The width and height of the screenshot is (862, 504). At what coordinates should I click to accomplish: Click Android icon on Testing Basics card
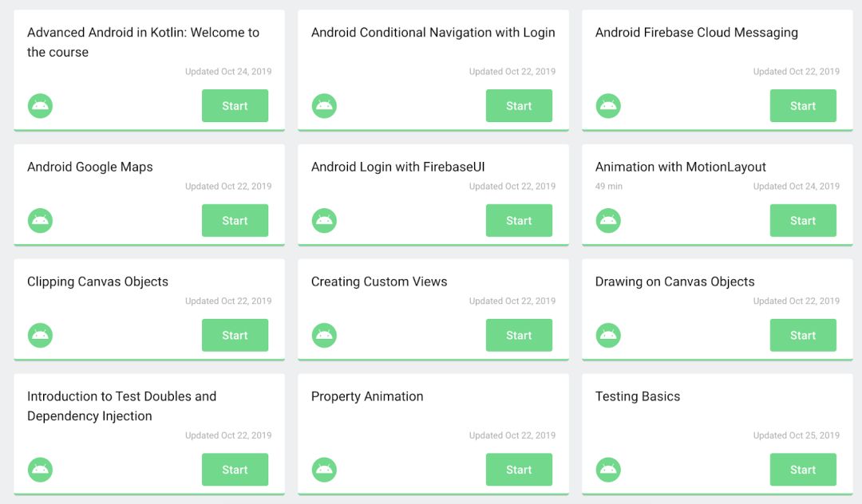[608, 470]
